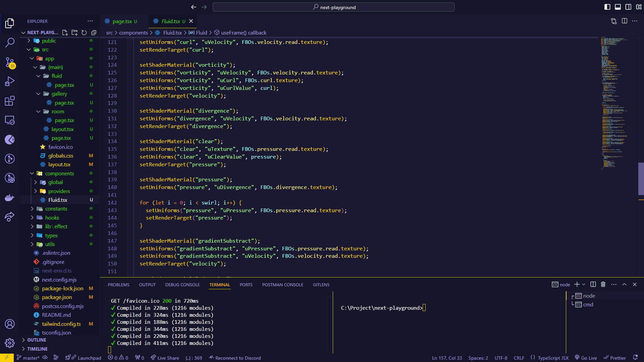This screenshot has height=362, width=644.
Task: Go back in navigation history
Action: click(194, 7)
